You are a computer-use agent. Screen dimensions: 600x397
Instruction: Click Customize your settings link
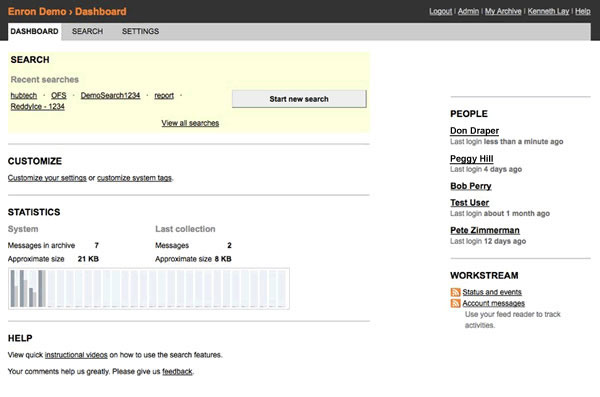[47, 178]
